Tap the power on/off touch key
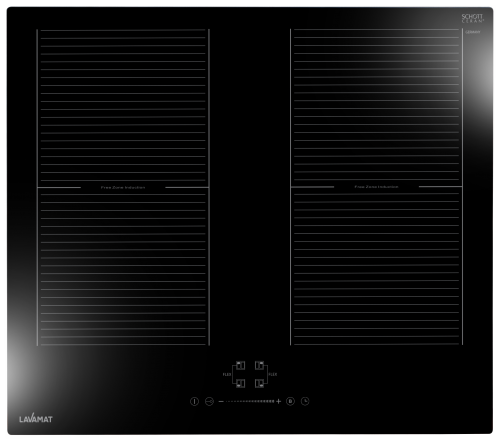The height and width of the screenshot is (442, 500). coord(194,401)
